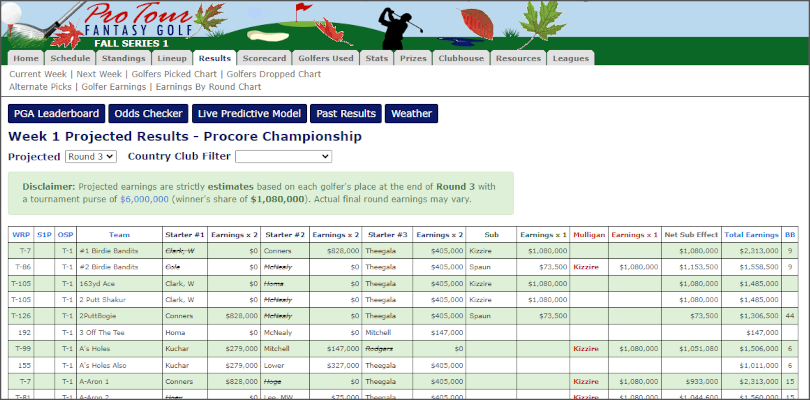Image resolution: width=810 pixels, height=400 pixels.
Task: Open the Earnings By Round Chart link
Action: click(208, 87)
